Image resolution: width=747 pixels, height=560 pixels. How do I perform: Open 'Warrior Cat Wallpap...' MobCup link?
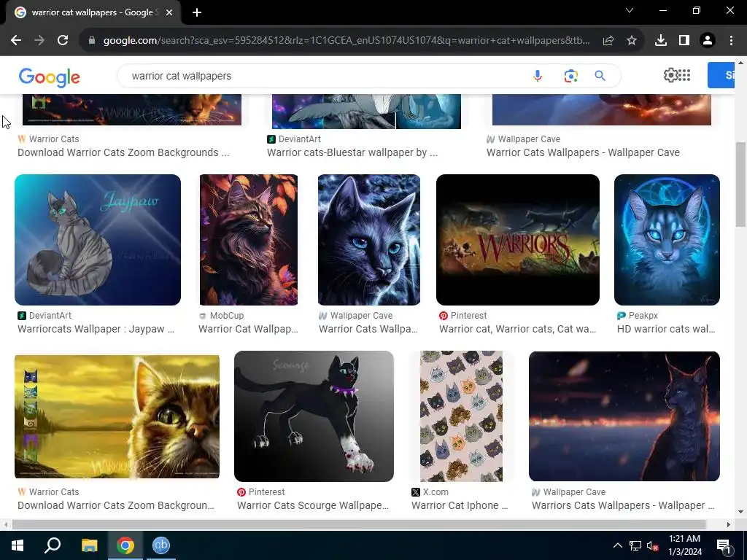[x=248, y=329]
